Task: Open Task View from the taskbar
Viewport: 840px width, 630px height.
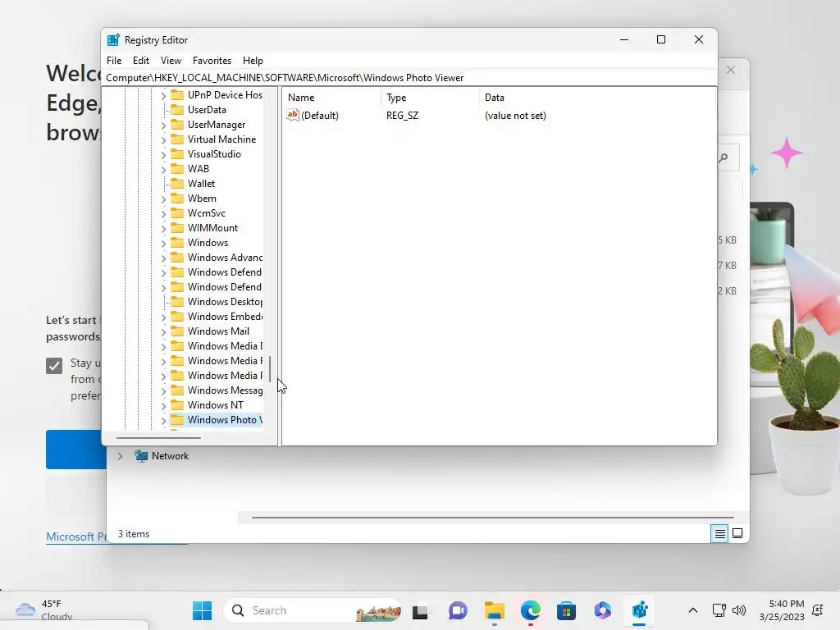Action: pyautogui.click(x=420, y=611)
